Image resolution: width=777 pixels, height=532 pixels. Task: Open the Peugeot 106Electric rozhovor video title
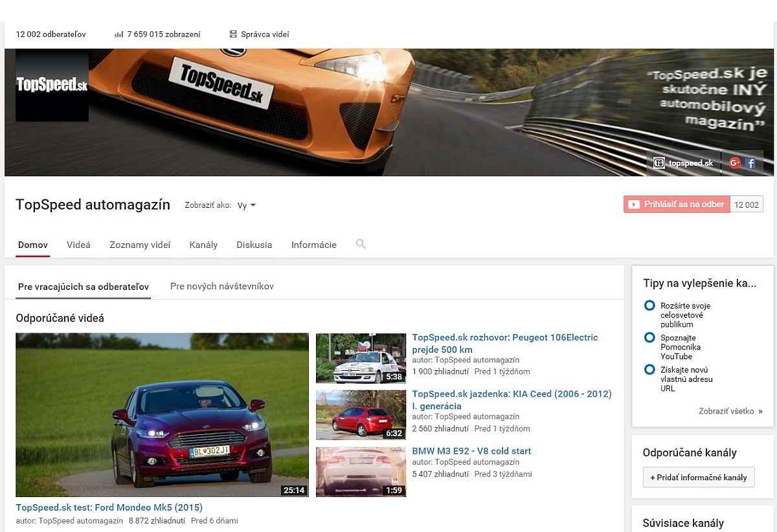pos(505,344)
